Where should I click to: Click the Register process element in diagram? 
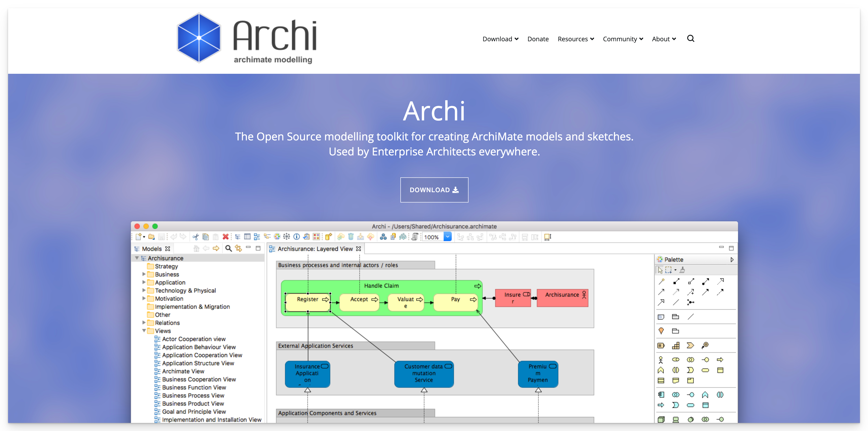click(x=308, y=302)
